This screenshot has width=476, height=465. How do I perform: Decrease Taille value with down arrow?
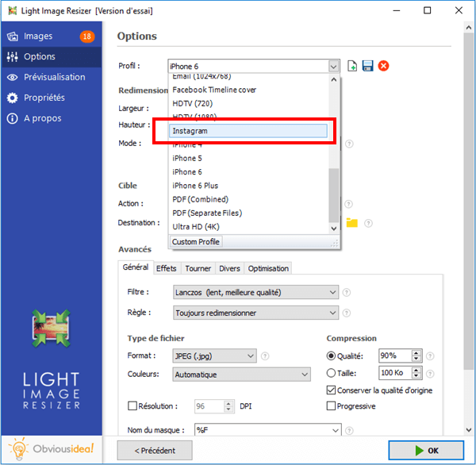pyautogui.click(x=416, y=376)
